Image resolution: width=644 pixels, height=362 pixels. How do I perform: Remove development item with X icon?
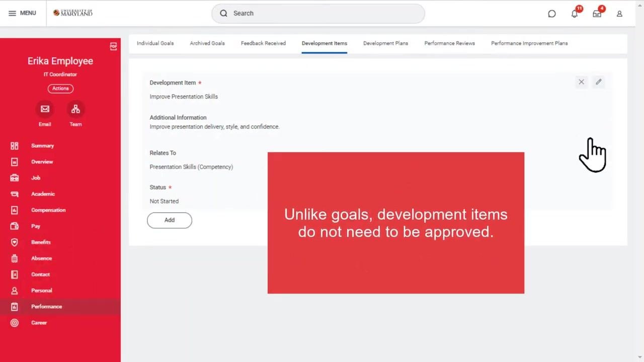(x=581, y=82)
